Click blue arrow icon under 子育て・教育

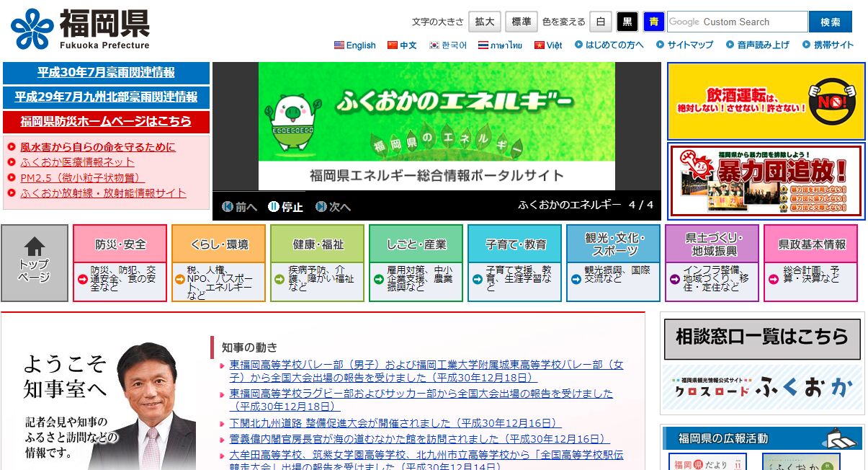click(477, 279)
